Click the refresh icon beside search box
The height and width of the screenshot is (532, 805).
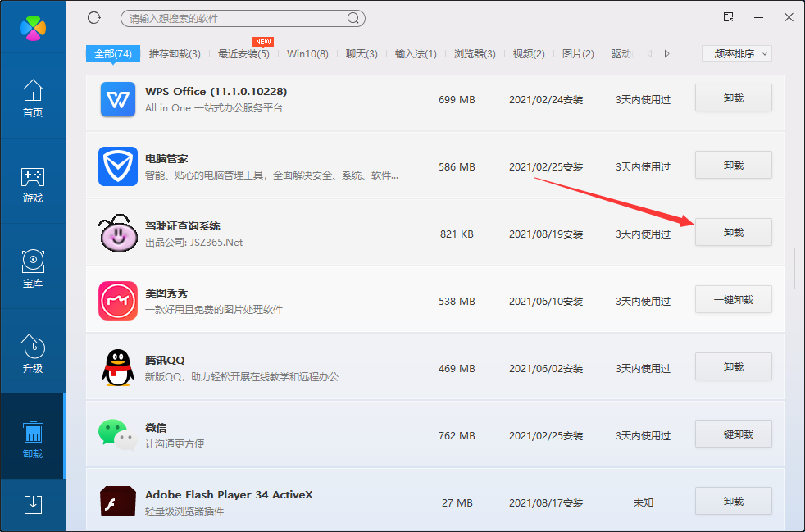pos(94,18)
